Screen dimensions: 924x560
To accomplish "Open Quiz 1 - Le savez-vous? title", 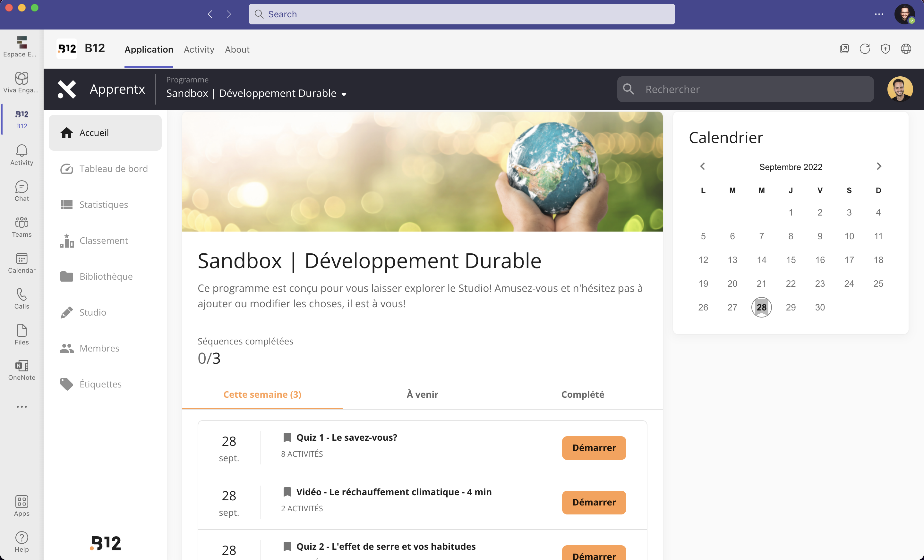I will (346, 437).
